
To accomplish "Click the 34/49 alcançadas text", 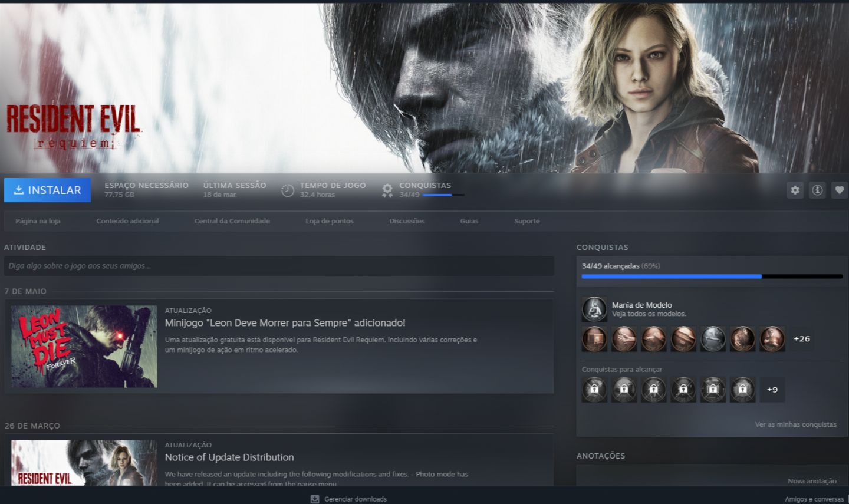I will pyautogui.click(x=610, y=266).
